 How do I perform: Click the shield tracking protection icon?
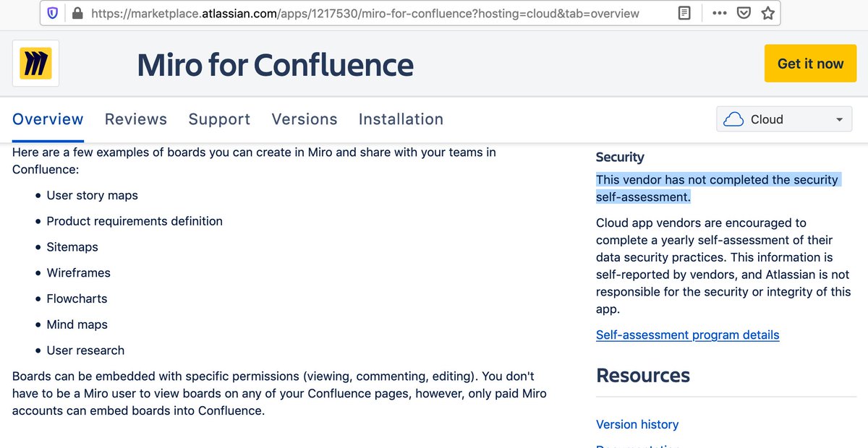53,13
